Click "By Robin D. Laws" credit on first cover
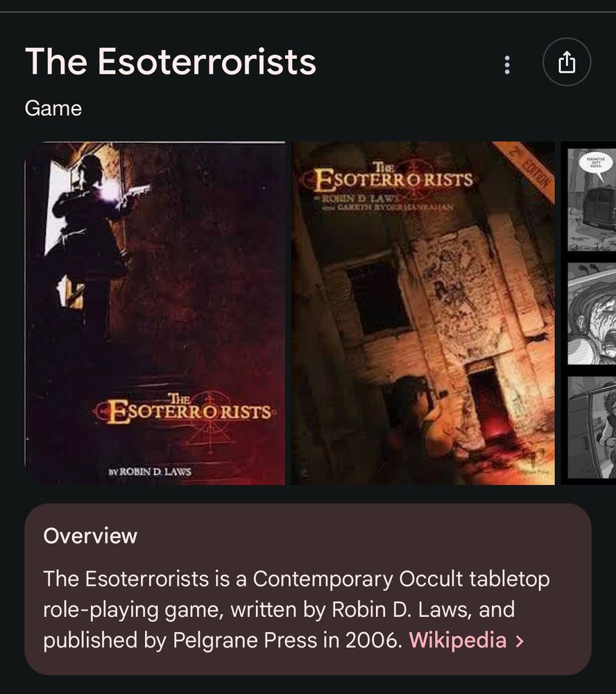The image size is (616, 694). pos(150,471)
